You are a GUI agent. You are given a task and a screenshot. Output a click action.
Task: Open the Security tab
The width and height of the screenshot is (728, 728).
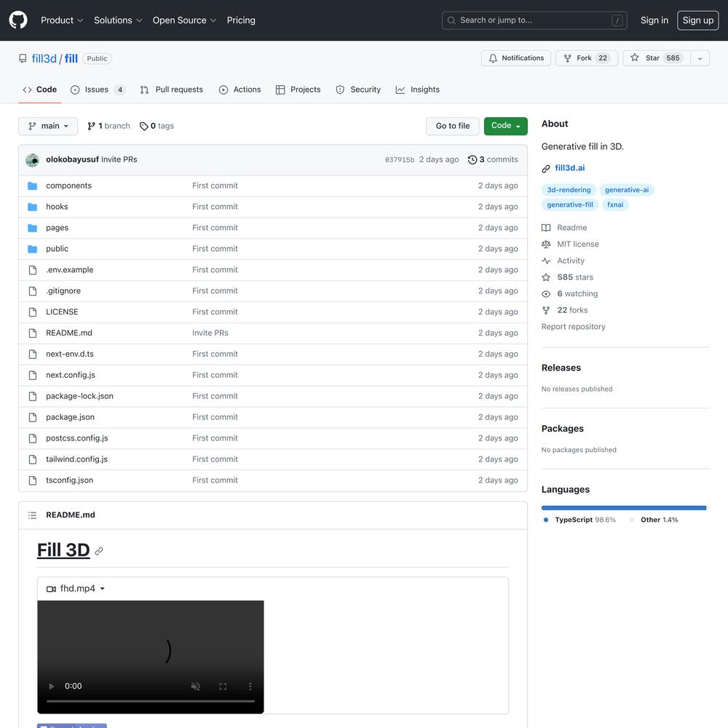click(x=358, y=90)
